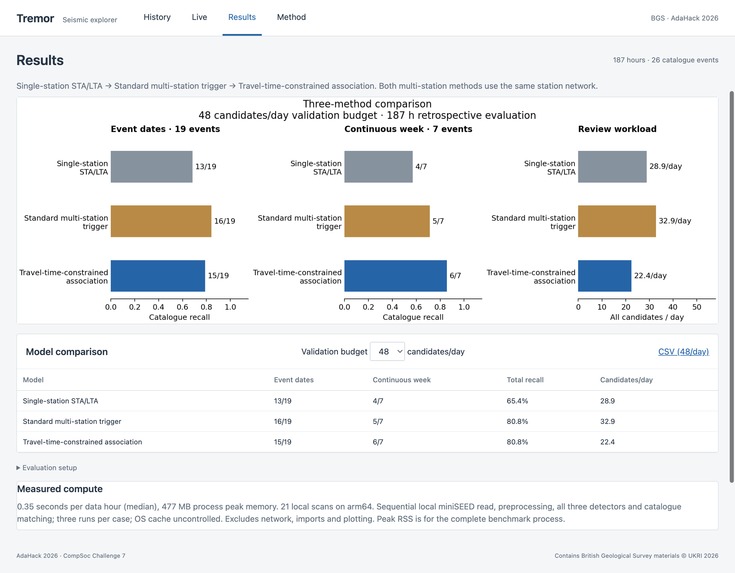Viewport: 735px width, 573px height.
Task: Click the Total recall column header
Action: [525, 380]
